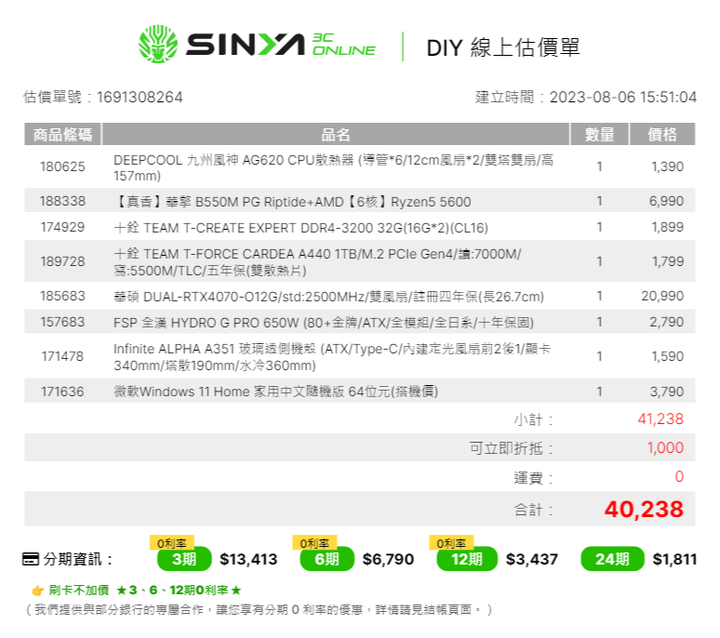
Task: Click product code 171636
Action: point(62,392)
